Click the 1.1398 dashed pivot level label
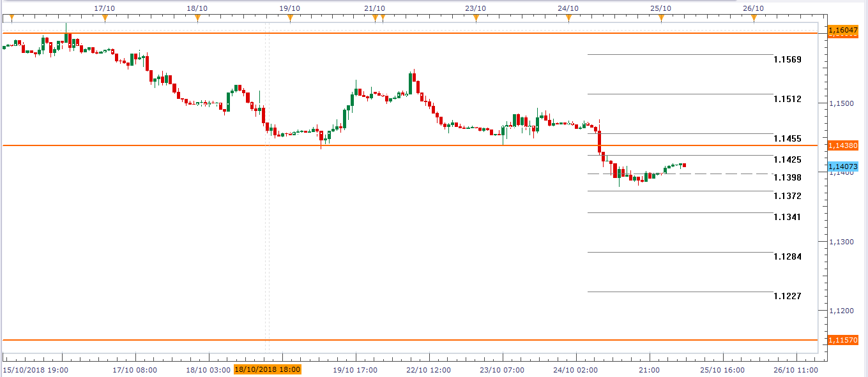Image resolution: width=868 pixels, height=377 pixels. pos(787,177)
